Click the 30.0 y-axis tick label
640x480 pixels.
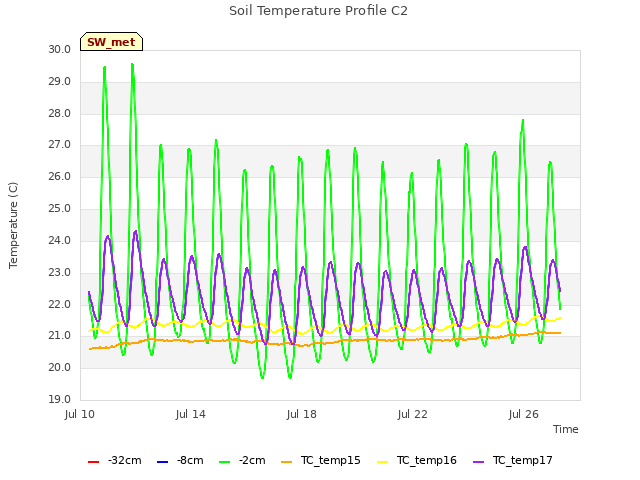click(60, 50)
